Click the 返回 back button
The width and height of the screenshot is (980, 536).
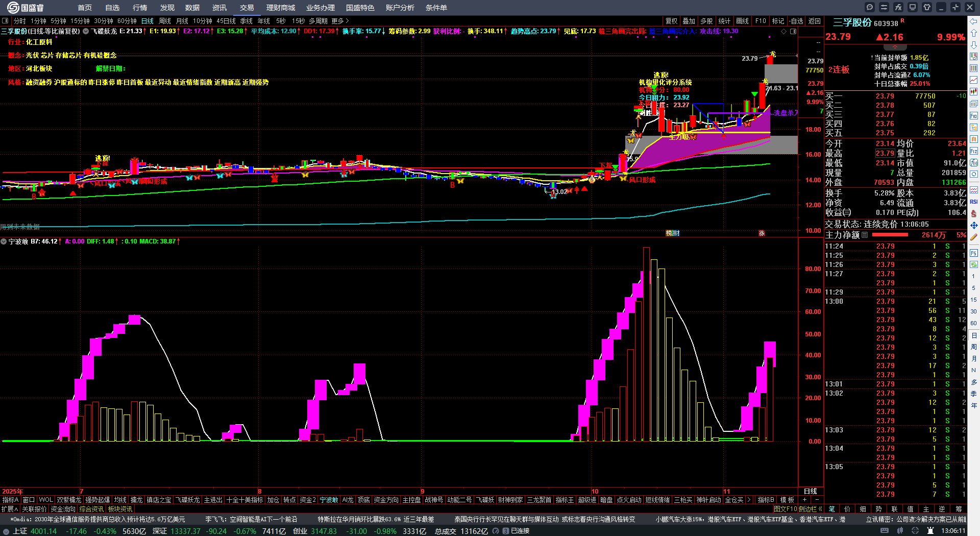(x=815, y=21)
